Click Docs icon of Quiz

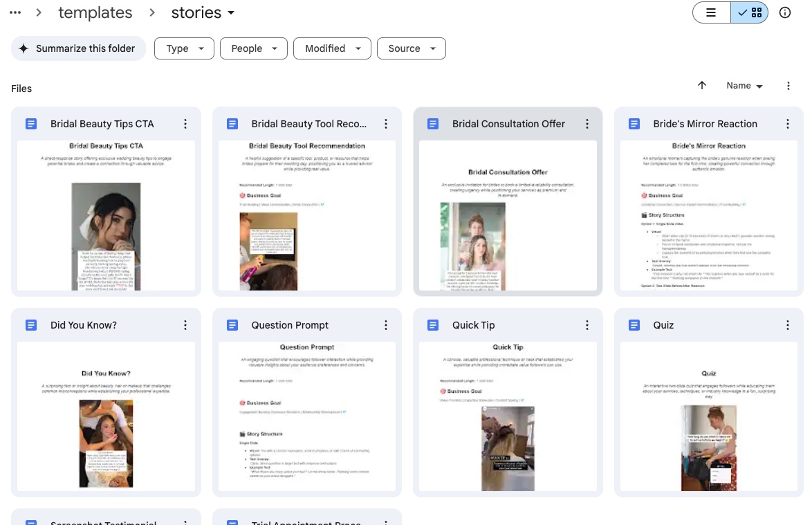point(634,324)
